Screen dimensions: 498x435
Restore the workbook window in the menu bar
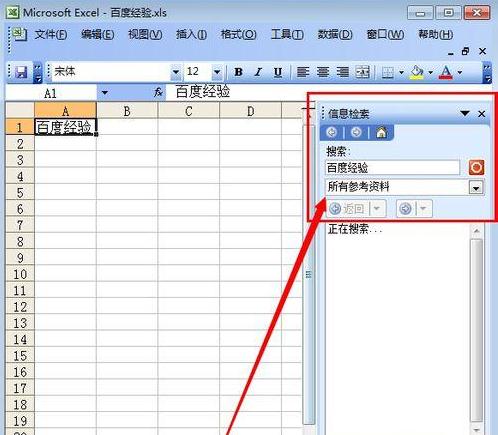(x=465, y=51)
